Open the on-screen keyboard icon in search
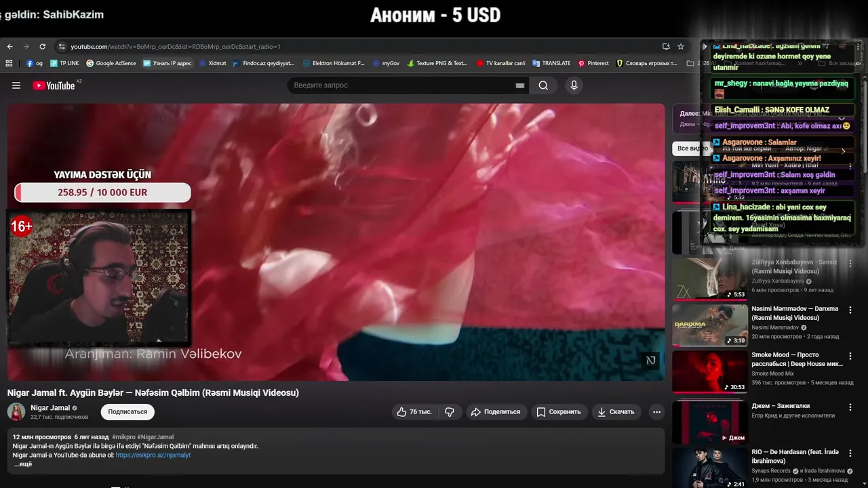This screenshot has width=868, height=488. 520,85
